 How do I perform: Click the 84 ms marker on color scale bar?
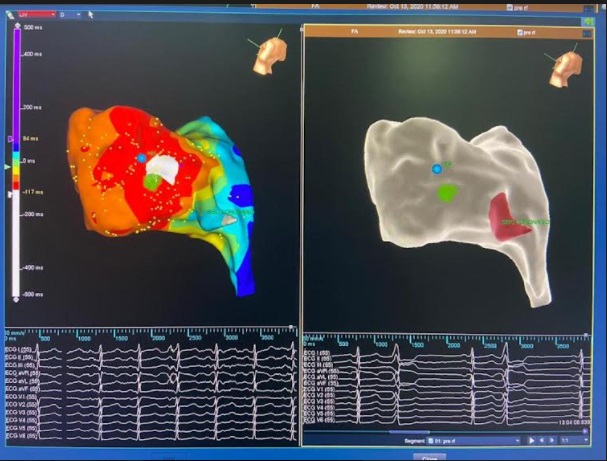coord(12,140)
